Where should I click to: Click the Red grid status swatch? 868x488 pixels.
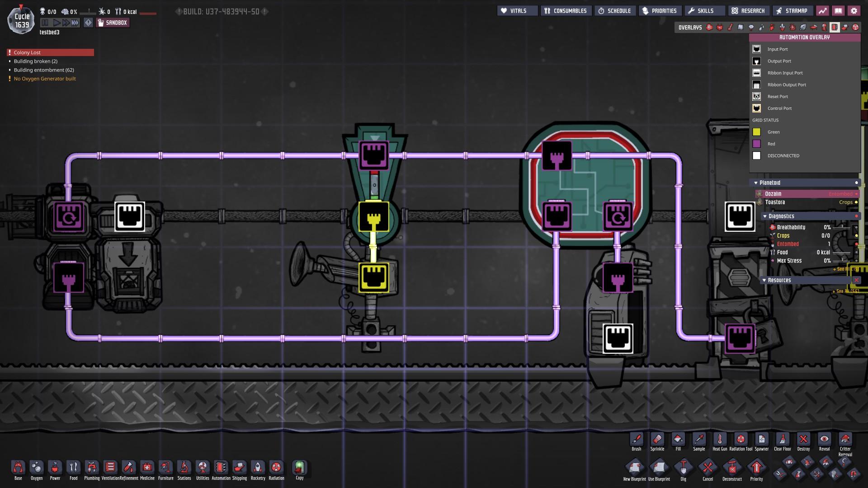click(x=756, y=144)
